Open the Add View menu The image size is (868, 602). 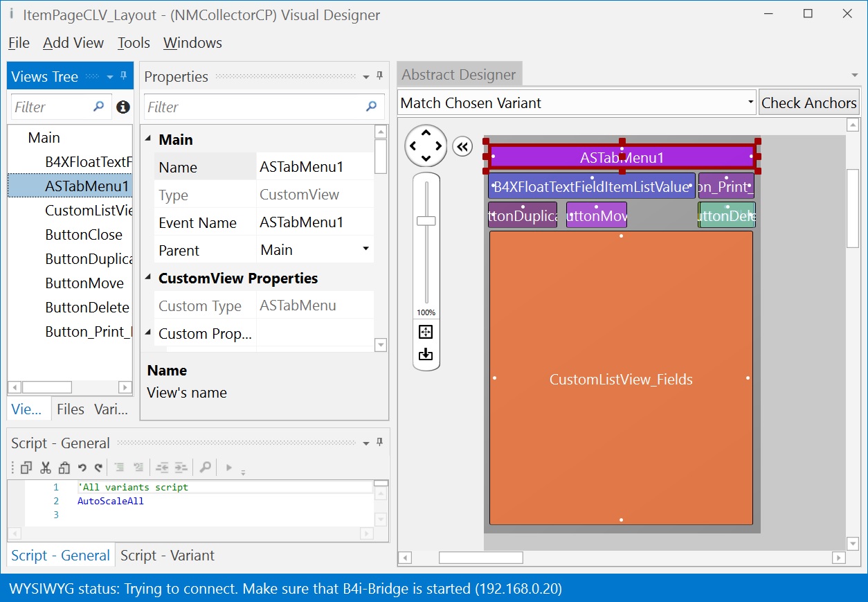click(73, 43)
